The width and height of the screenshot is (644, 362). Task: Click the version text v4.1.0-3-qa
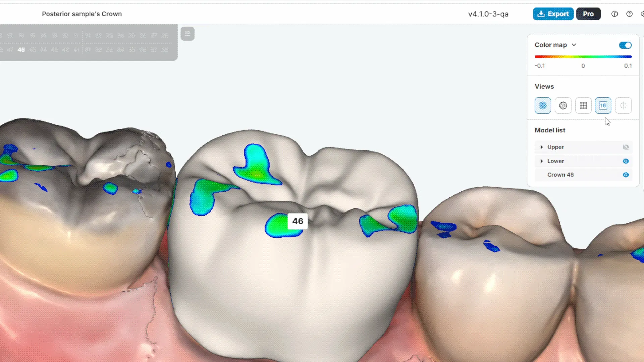coord(488,14)
